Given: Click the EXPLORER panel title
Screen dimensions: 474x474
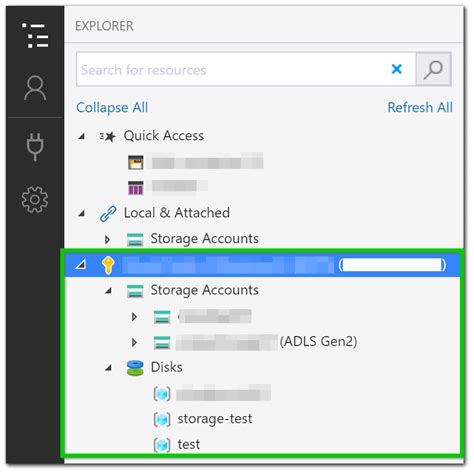Looking at the screenshot, I should (104, 26).
